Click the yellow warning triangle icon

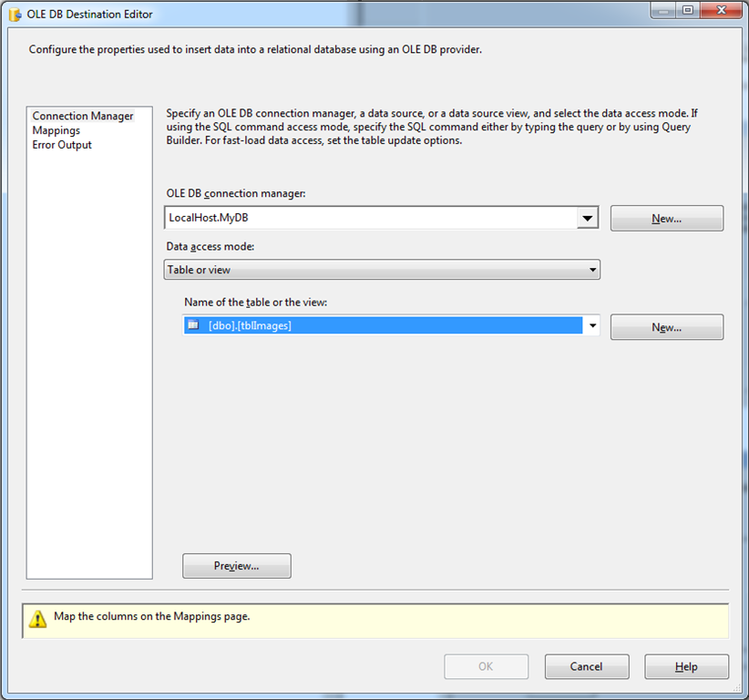[x=37, y=618]
